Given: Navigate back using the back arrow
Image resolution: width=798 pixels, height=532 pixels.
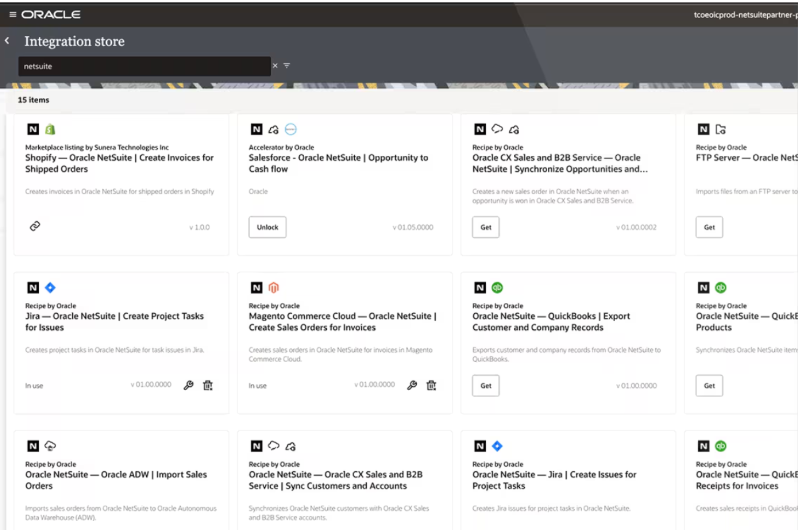Looking at the screenshot, I should (x=7, y=40).
